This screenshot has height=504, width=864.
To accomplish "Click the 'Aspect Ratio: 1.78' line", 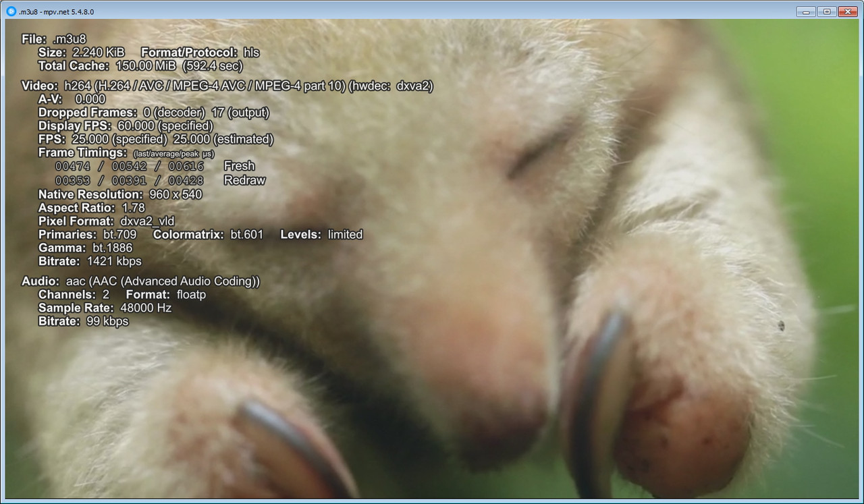I will pyautogui.click(x=91, y=208).
